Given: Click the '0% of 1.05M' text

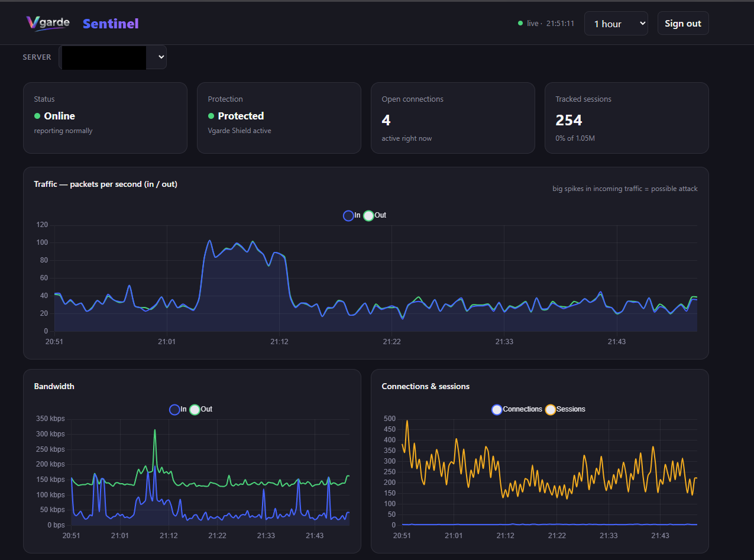Looking at the screenshot, I should (x=574, y=138).
